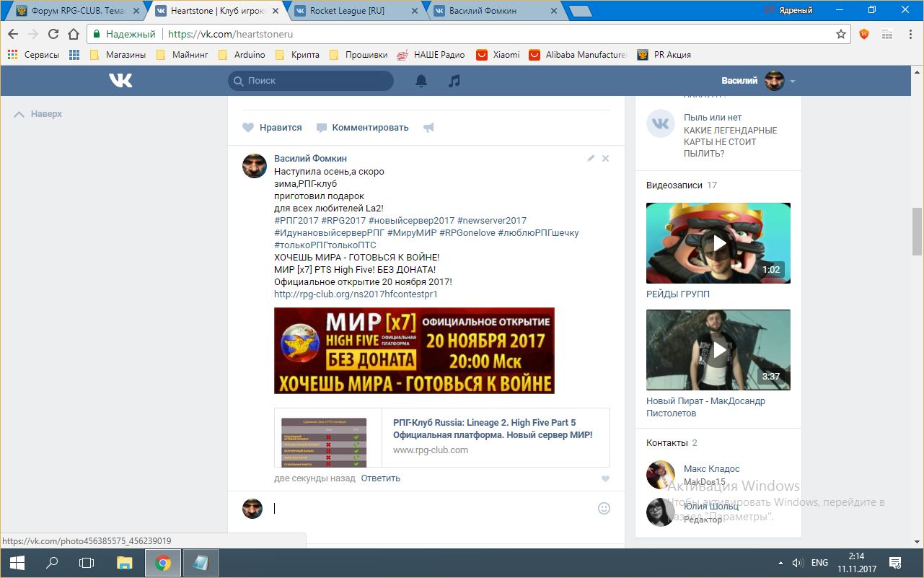Open the РПГ-Клуб Russia link preview title
Screen dimensions: 924x578
[x=493, y=429]
